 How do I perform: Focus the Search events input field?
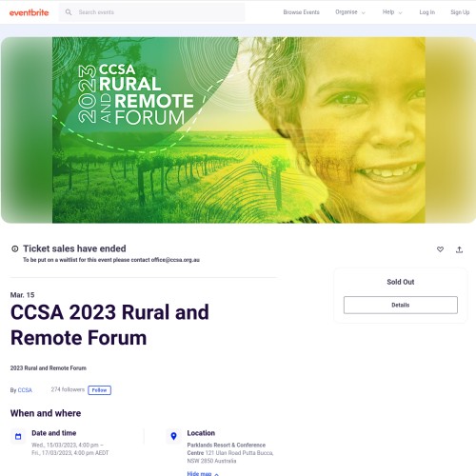152,12
